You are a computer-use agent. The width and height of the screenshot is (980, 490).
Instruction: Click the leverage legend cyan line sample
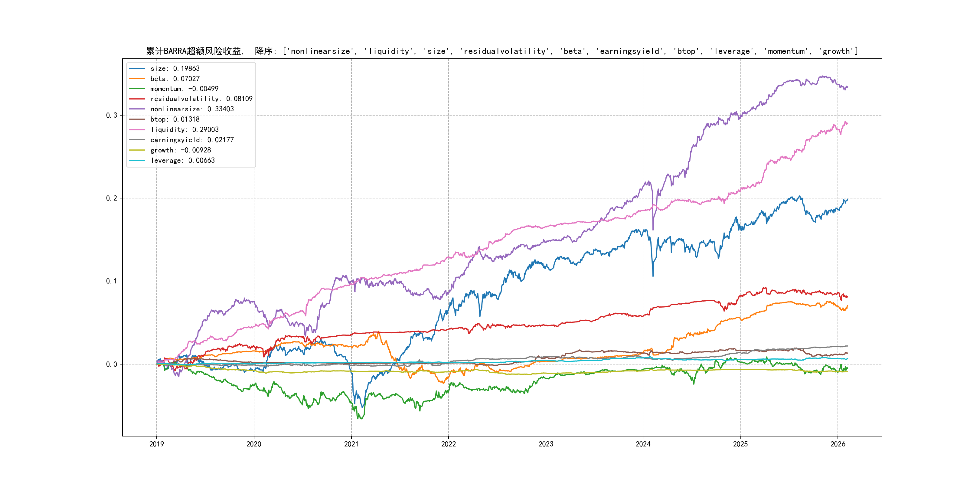tap(137, 161)
